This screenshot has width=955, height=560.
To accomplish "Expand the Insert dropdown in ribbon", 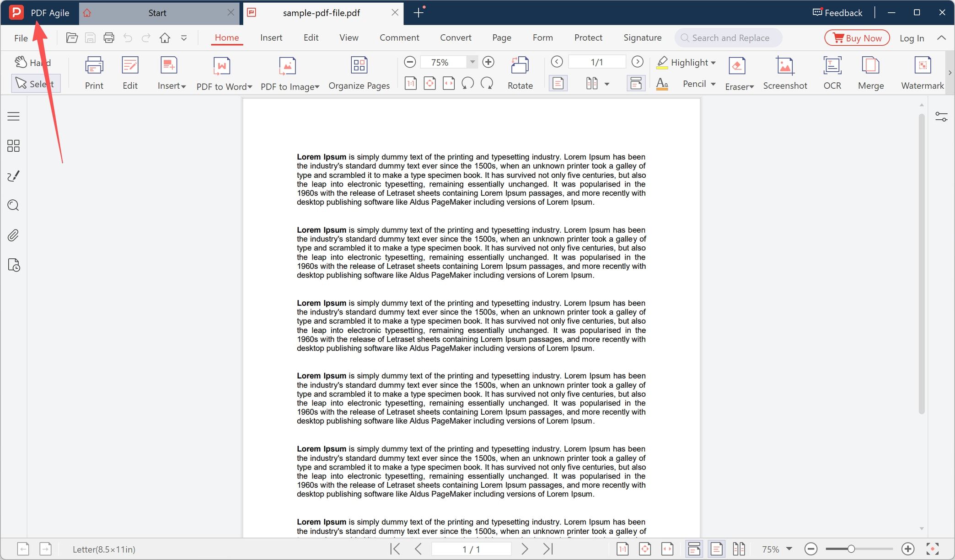I will point(183,86).
